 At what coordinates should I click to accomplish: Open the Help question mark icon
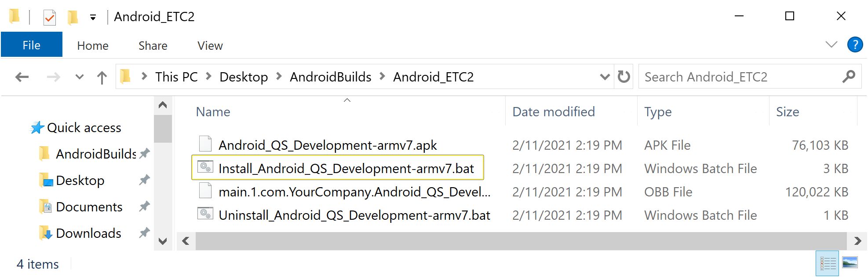(855, 44)
